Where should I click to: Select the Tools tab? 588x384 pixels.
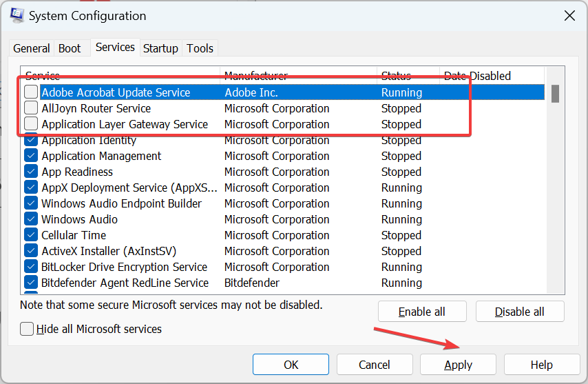[200, 48]
